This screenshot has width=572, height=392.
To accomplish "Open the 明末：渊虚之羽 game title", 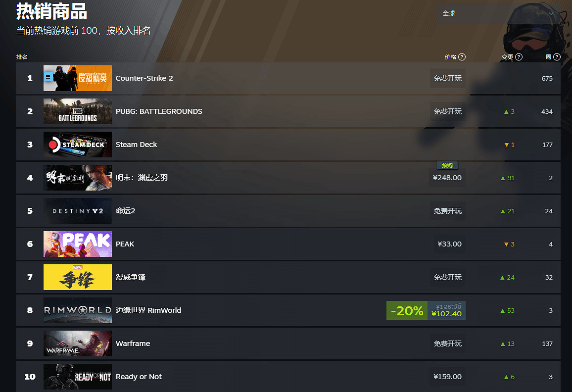I will [142, 178].
